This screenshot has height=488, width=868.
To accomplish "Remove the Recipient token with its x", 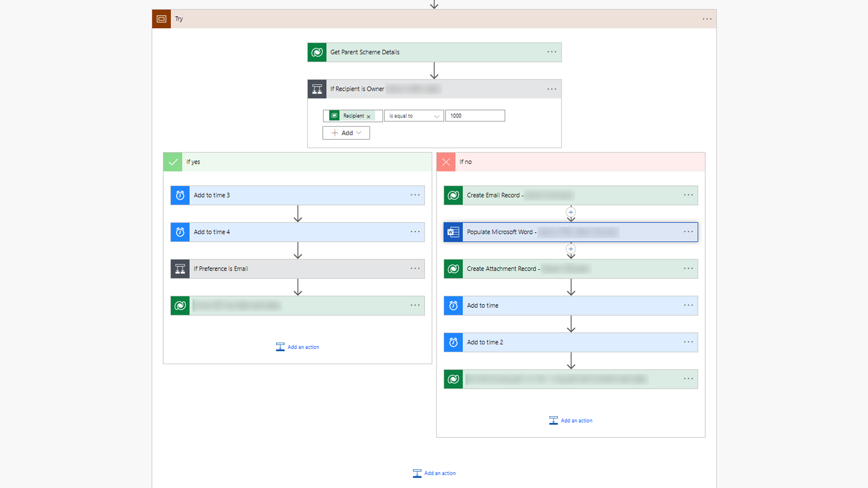I will [x=368, y=117].
